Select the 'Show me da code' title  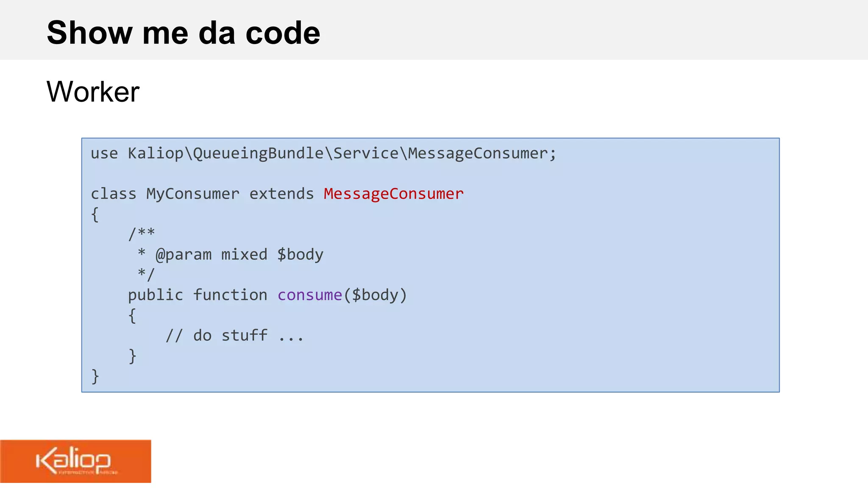pos(184,33)
